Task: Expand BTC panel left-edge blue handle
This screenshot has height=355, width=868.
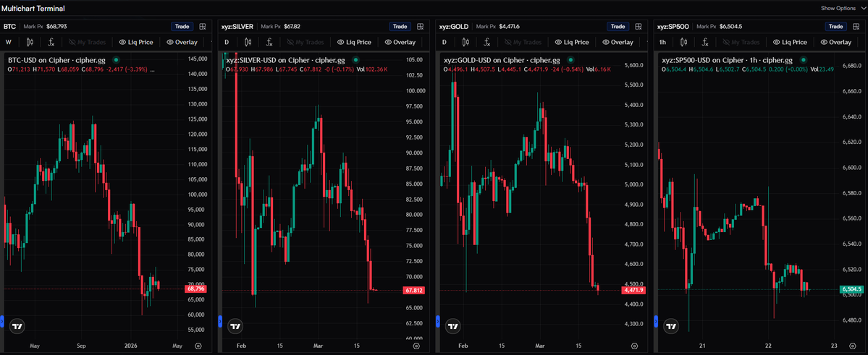Action: tap(2, 321)
